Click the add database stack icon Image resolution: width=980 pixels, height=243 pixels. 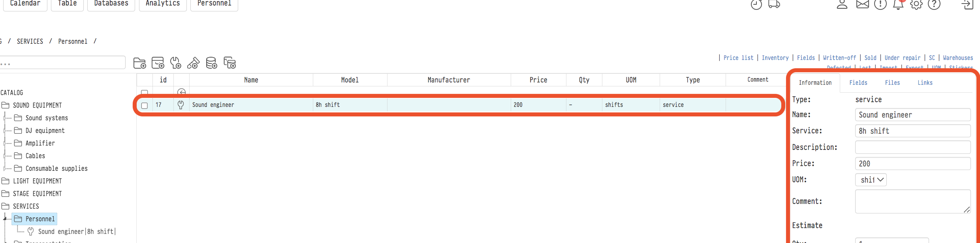click(x=211, y=63)
